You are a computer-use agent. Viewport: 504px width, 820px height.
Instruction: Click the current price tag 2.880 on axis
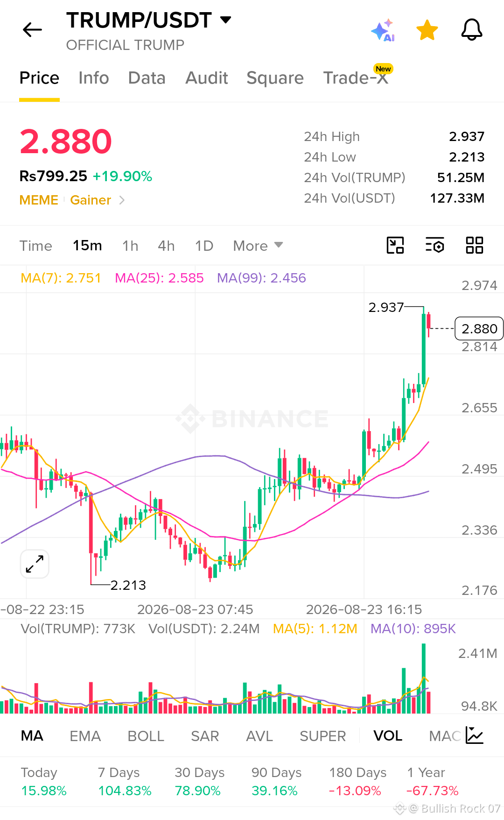pyautogui.click(x=479, y=329)
